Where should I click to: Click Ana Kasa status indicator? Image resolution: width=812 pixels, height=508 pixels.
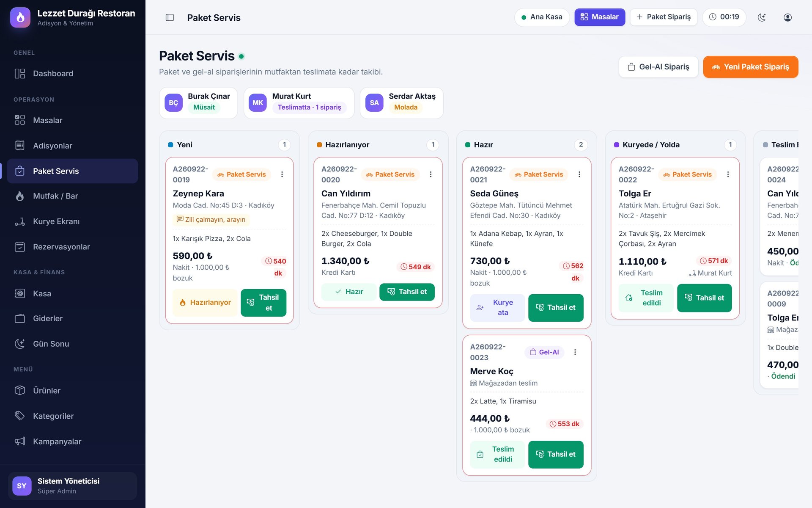[542, 17]
